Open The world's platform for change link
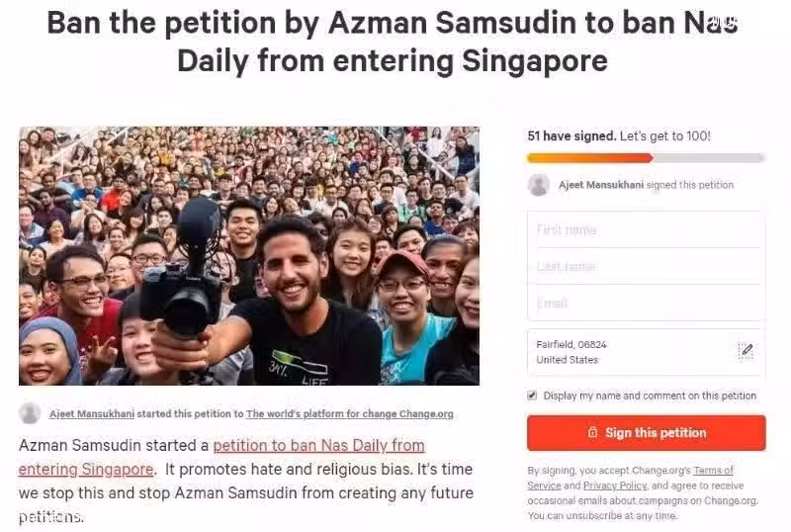Image resolution: width=791 pixels, height=532 pixels. 350,414
